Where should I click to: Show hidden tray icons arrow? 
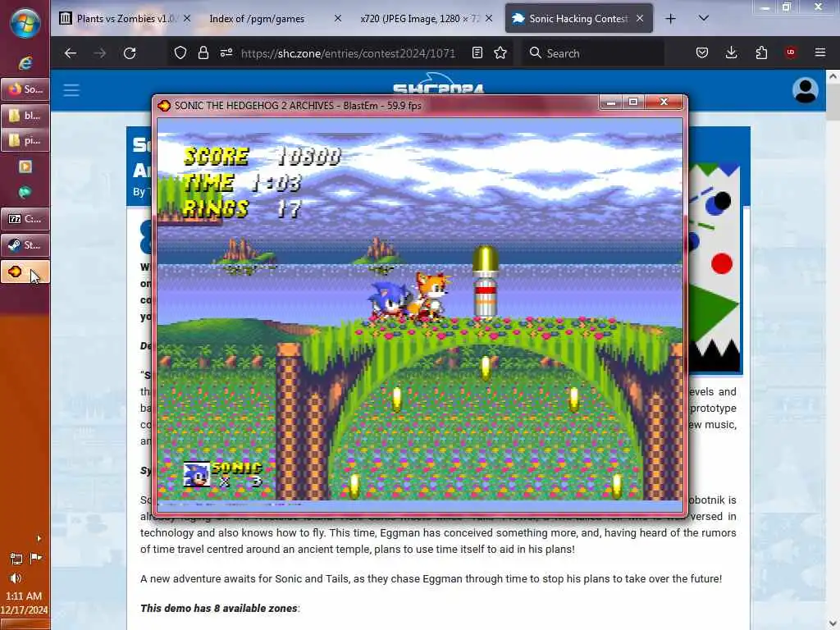click(39, 538)
